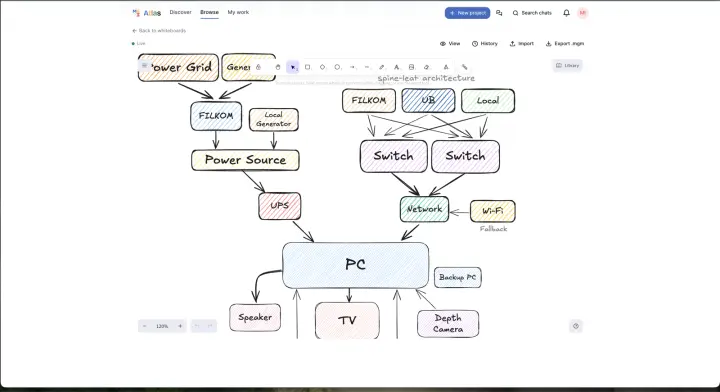Select the Speaker node

[255, 317]
